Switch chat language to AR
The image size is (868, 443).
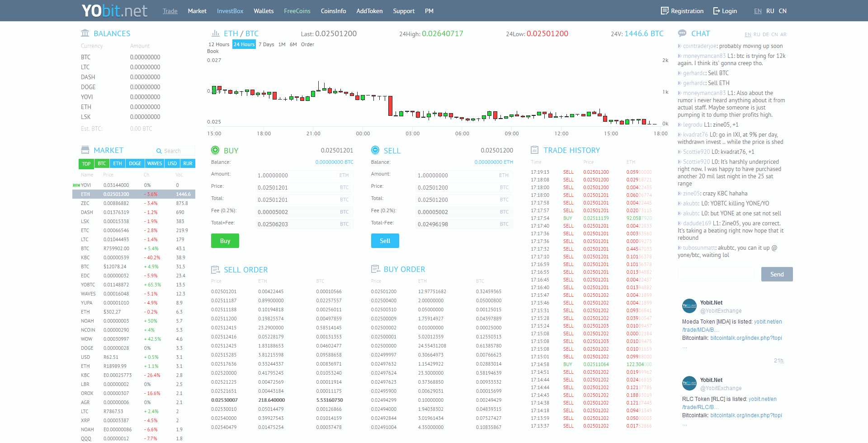coord(783,34)
